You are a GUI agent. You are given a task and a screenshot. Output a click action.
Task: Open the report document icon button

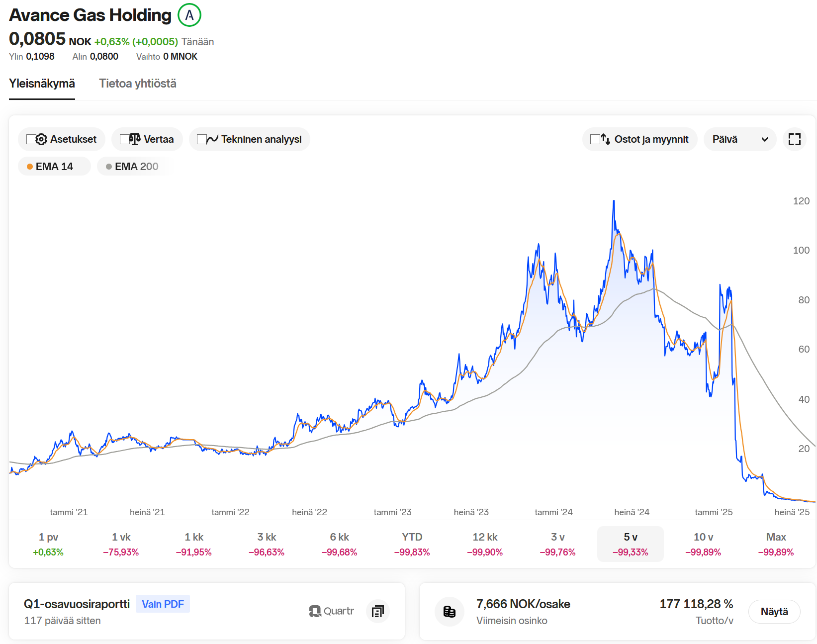[378, 611]
